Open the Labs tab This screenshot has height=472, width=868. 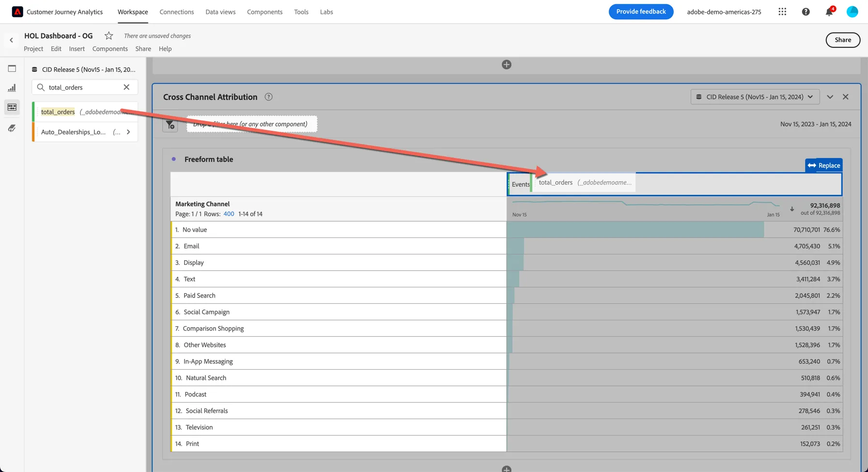326,12
